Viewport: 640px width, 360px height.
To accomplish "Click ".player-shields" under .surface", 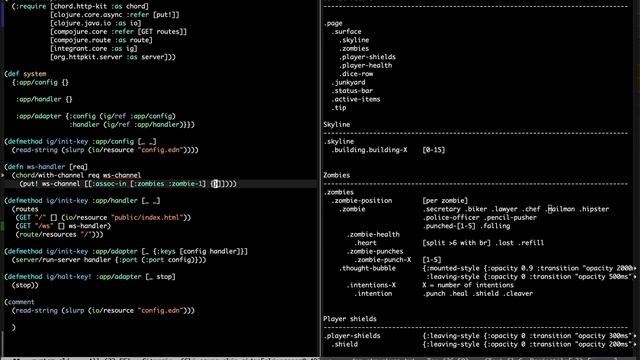I will pyautogui.click(x=367, y=57).
